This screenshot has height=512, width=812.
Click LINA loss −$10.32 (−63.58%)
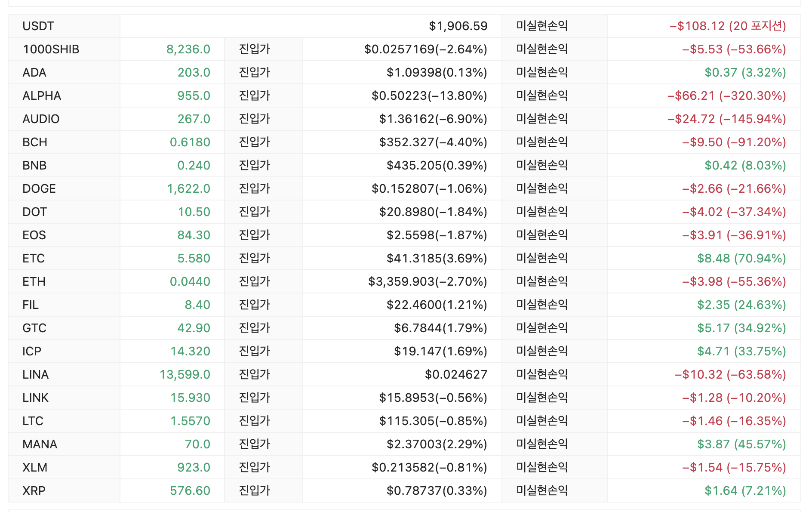[730, 375]
